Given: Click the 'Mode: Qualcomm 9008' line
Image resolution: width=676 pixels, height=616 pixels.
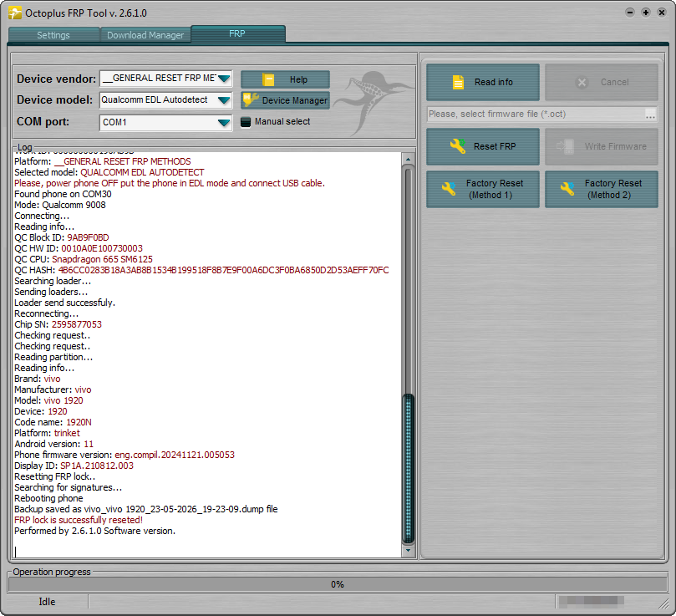Looking at the screenshot, I should pyautogui.click(x=60, y=205).
